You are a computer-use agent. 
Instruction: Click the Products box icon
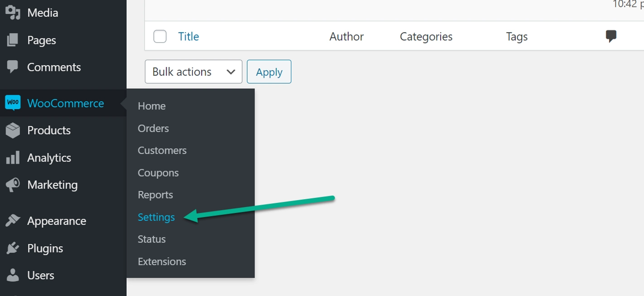tap(13, 130)
